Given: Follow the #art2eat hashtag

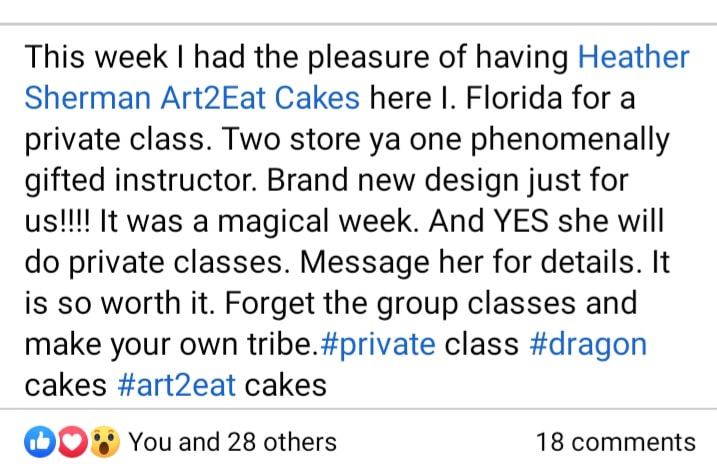Looking at the screenshot, I should tap(177, 385).
